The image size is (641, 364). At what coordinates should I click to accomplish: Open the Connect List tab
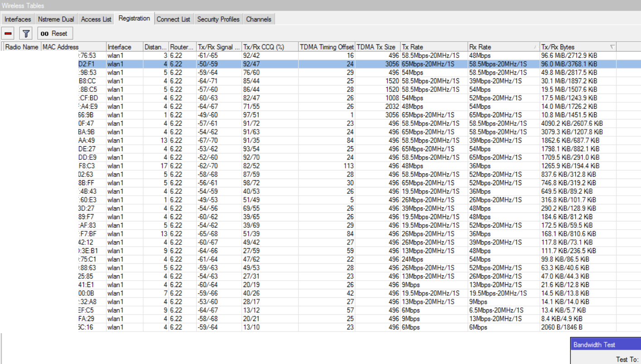coord(174,19)
